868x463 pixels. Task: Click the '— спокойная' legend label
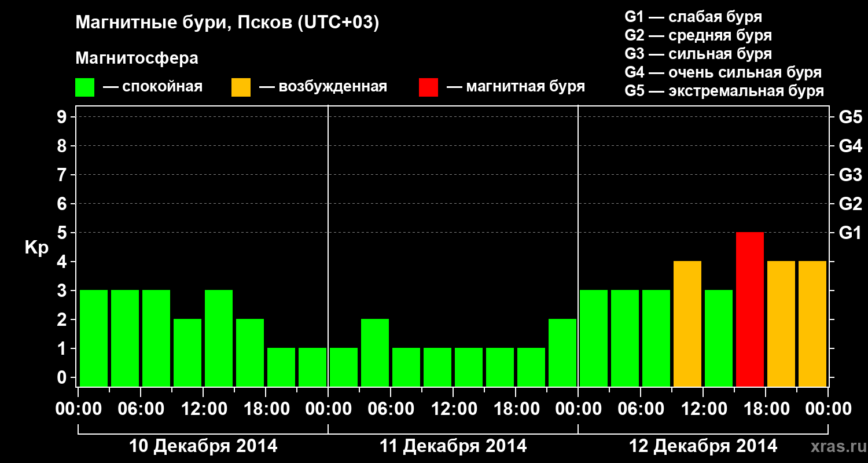point(153,87)
